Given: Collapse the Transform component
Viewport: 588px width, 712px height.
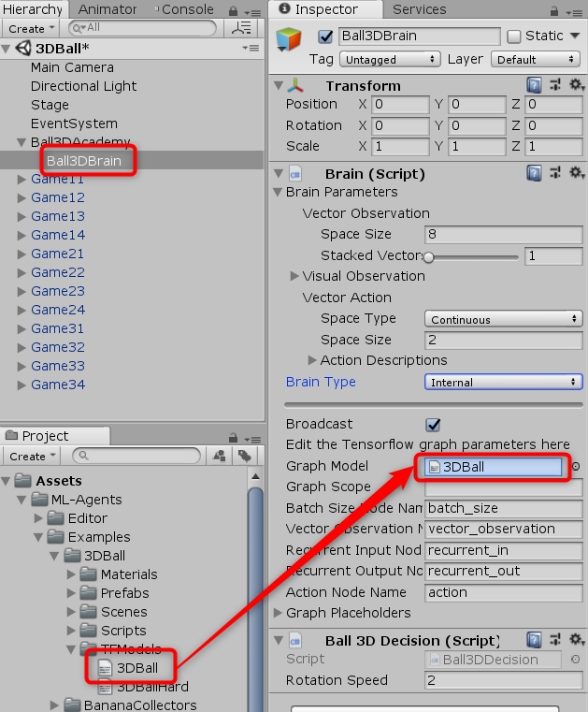Looking at the screenshot, I should (x=279, y=85).
